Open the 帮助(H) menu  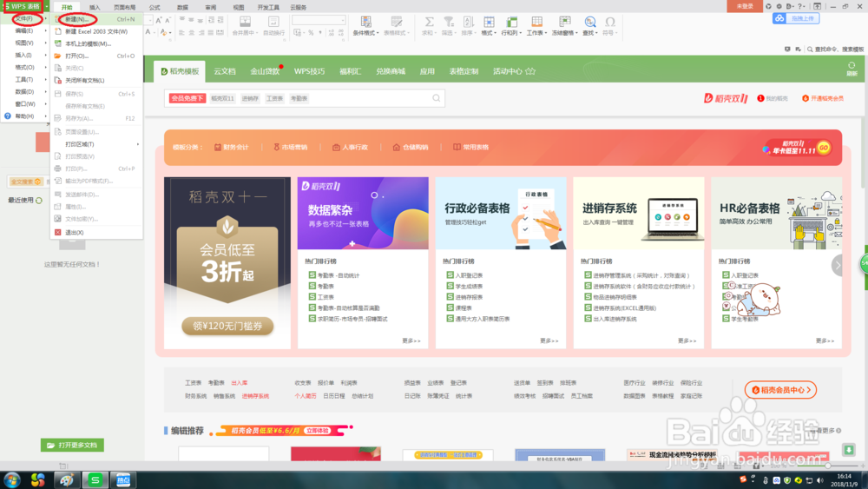[25, 116]
